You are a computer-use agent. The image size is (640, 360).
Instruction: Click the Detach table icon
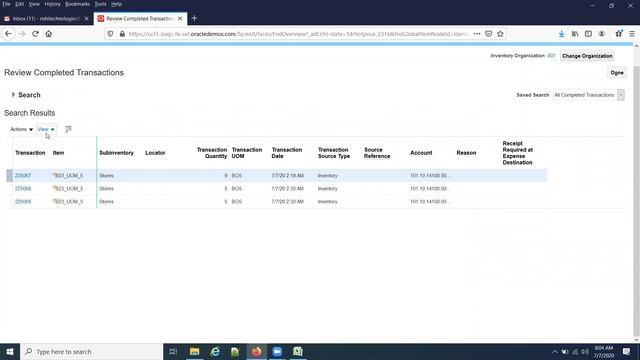pos(68,129)
